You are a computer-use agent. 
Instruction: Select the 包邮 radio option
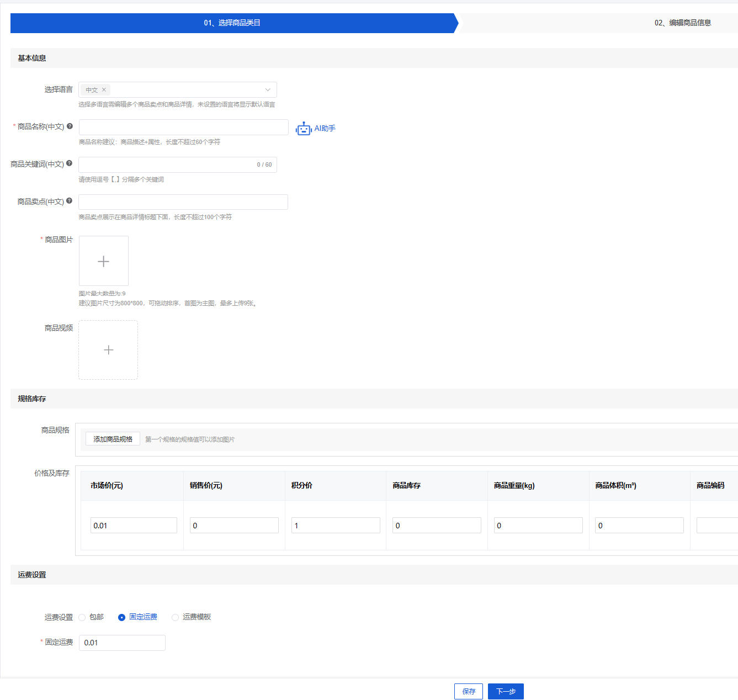pyautogui.click(x=82, y=617)
